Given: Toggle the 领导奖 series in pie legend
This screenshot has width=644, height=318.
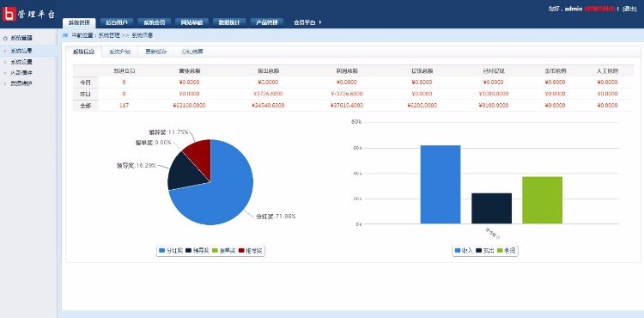Looking at the screenshot, I should point(197,251).
